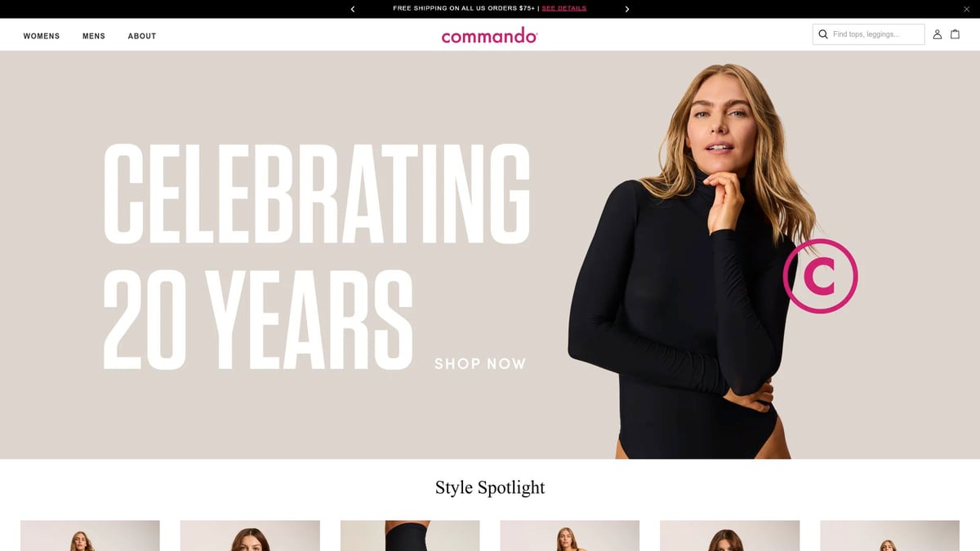Click the SHOP NOW hero button
Screen dimensions: 980x551
pos(480,363)
